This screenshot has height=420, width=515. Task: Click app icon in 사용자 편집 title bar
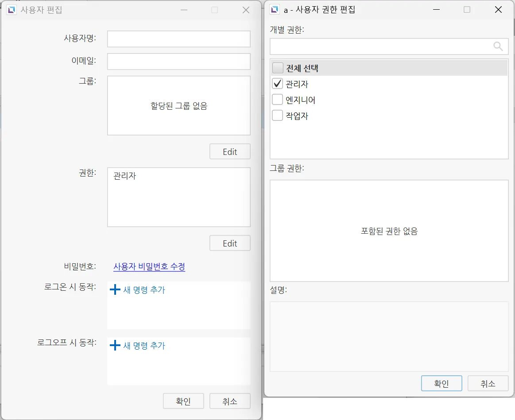pos(12,10)
